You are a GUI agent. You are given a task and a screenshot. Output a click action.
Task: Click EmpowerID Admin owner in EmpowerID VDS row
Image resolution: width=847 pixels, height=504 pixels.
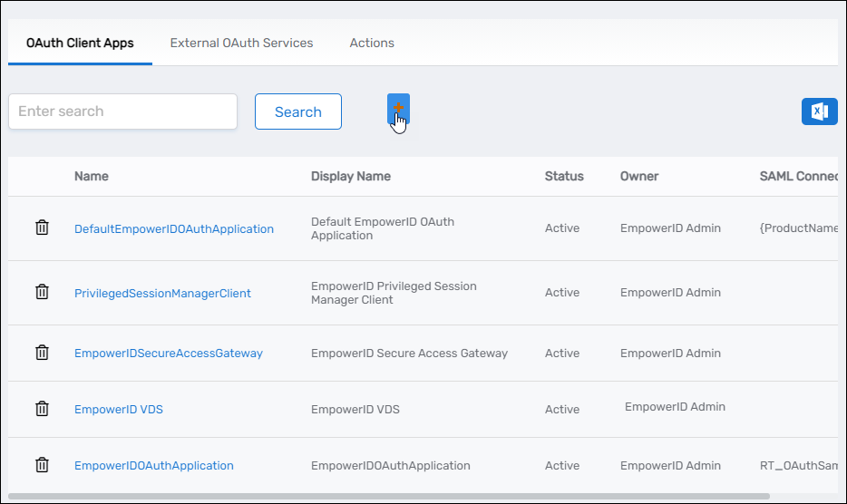[675, 407]
